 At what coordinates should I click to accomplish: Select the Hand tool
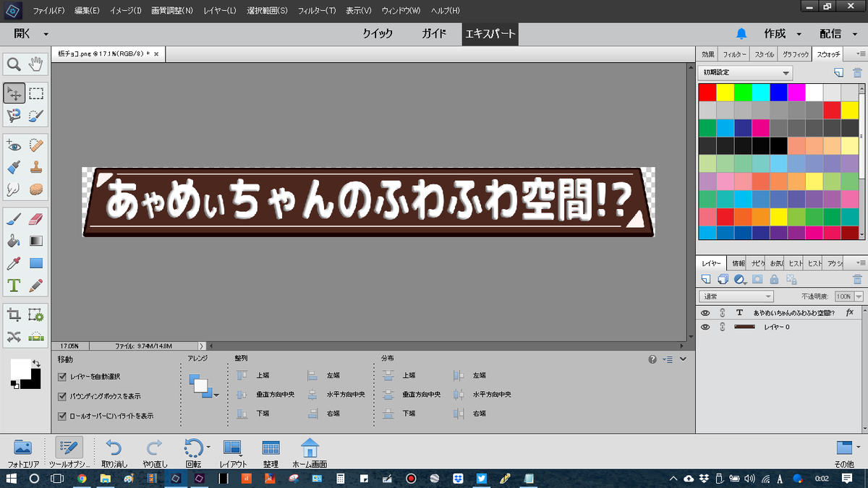pos(36,65)
